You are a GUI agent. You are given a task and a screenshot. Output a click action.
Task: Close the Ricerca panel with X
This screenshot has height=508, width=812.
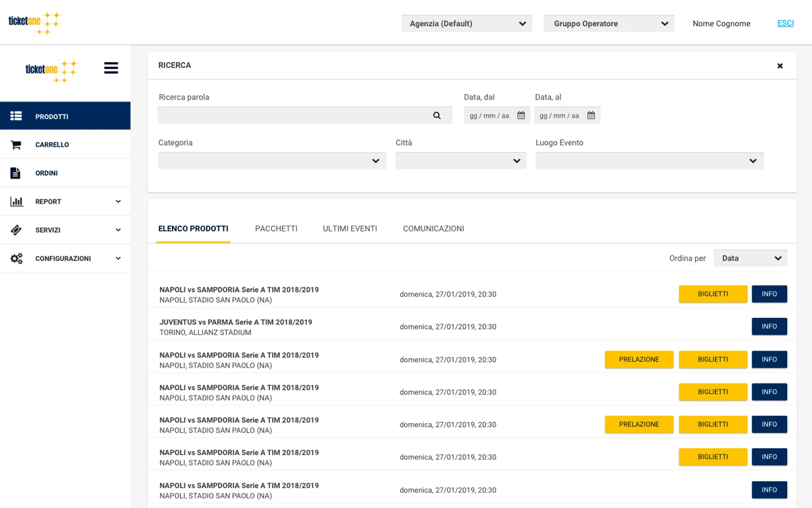pyautogui.click(x=780, y=66)
